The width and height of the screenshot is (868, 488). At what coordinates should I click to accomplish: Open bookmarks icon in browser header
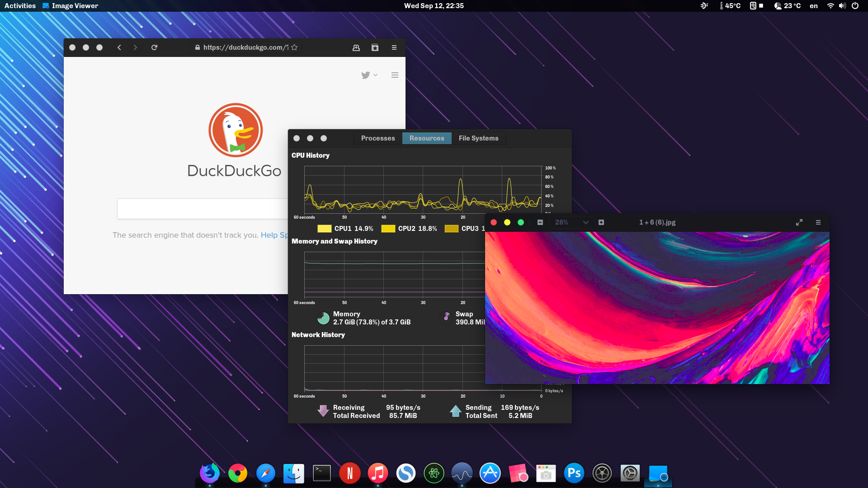(375, 47)
